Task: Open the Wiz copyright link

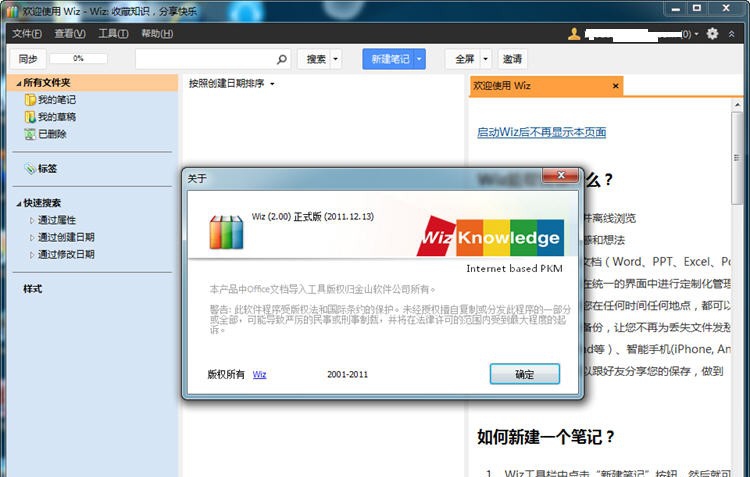Action: tap(259, 375)
